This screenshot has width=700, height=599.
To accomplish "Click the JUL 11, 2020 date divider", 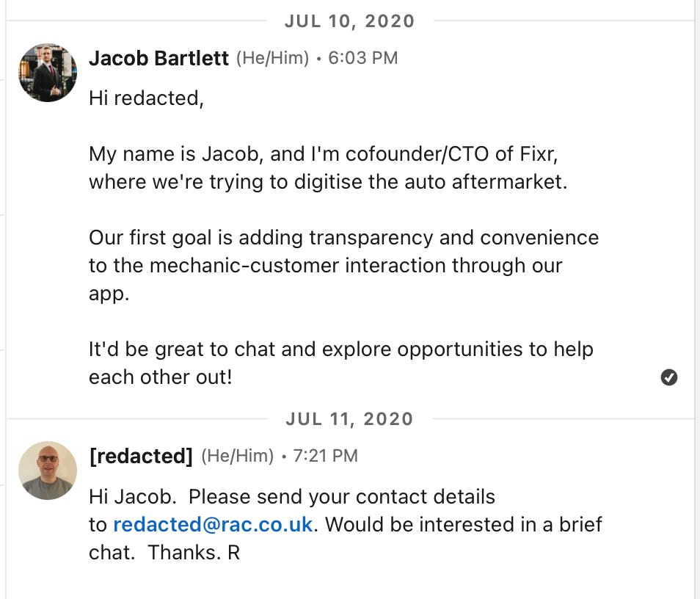I will coord(349,419).
